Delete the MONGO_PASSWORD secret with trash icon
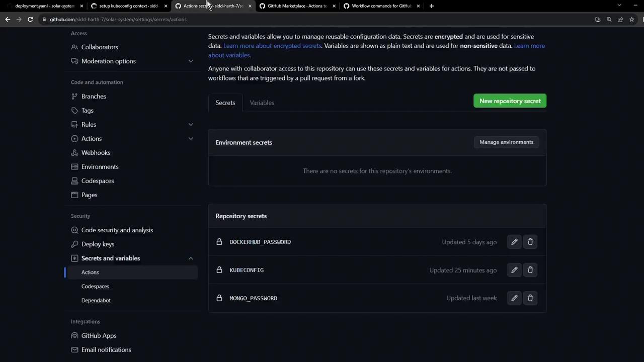This screenshot has width=644, height=362. tap(530, 298)
